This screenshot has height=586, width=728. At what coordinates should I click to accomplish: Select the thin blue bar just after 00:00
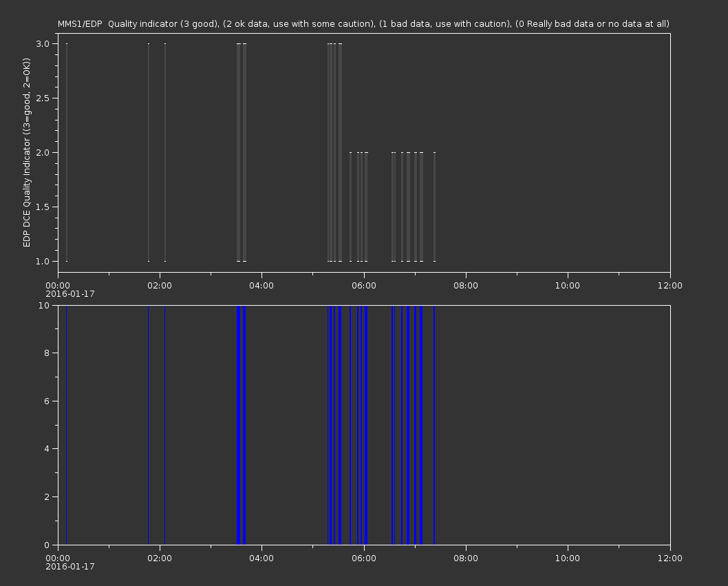point(66,425)
